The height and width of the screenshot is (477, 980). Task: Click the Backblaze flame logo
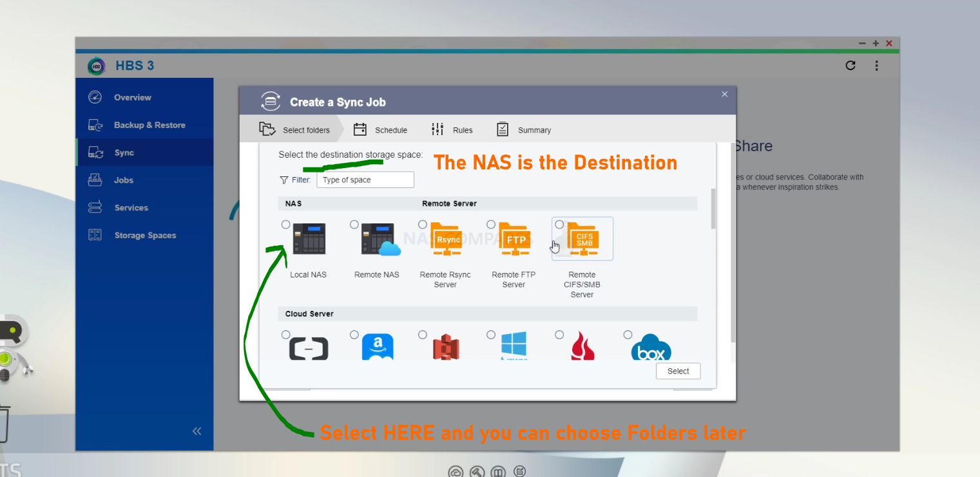coord(583,346)
